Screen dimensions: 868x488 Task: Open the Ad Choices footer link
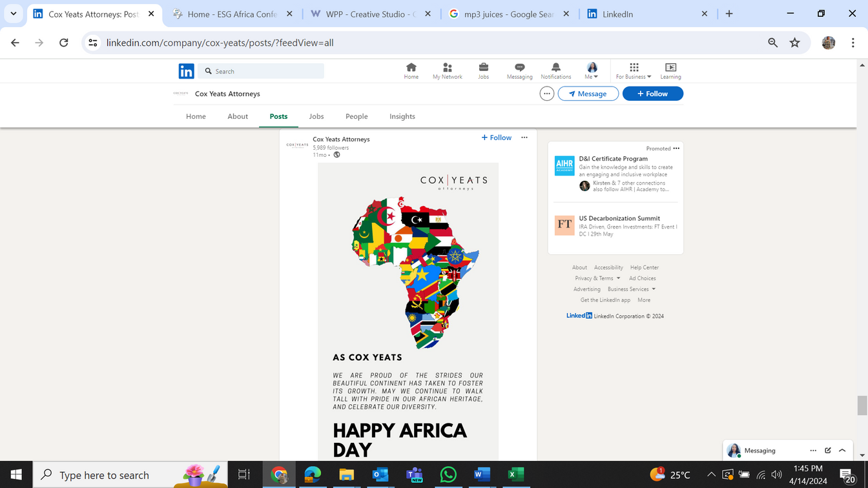643,278
